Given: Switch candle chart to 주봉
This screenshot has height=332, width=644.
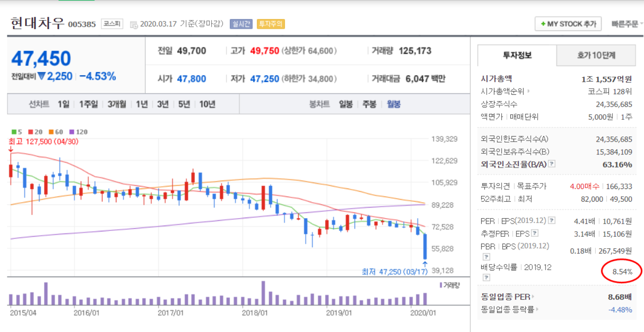Looking at the screenshot, I should point(369,104).
